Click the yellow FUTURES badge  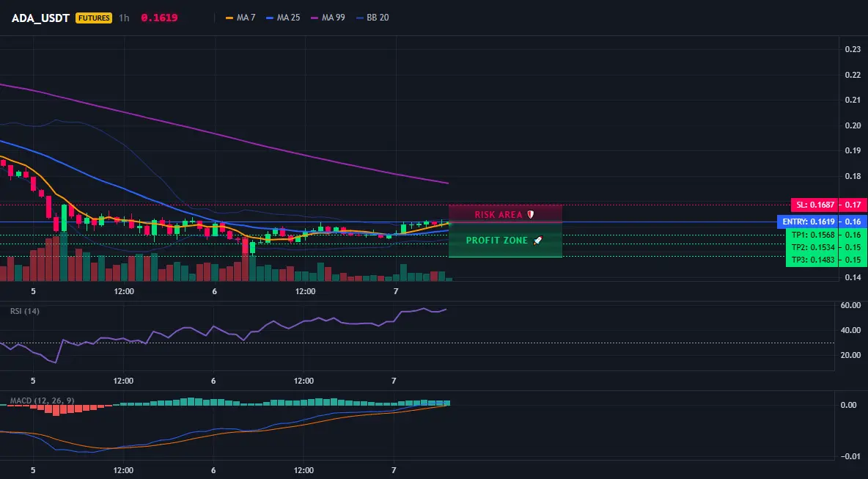pos(94,18)
